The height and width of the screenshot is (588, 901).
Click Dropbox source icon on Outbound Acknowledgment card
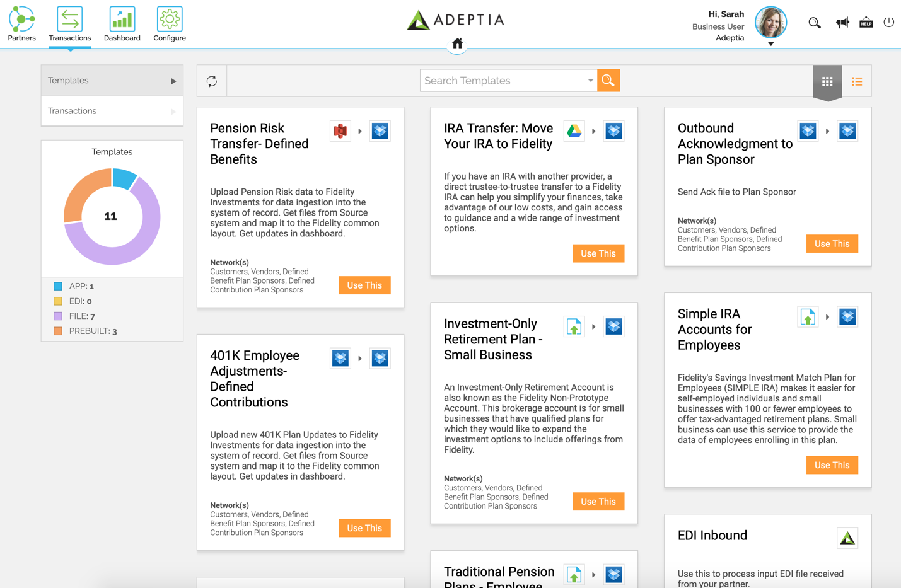pos(808,131)
